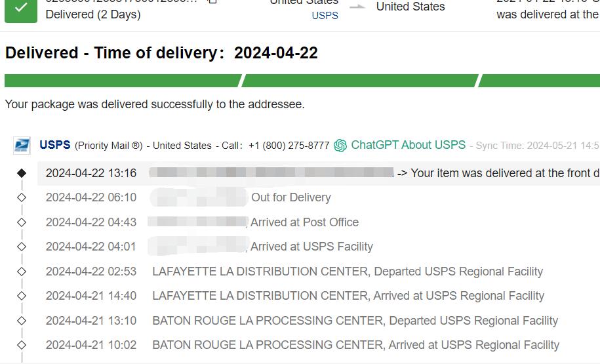Click the Delivered (2 Days) status text

[93, 14]
